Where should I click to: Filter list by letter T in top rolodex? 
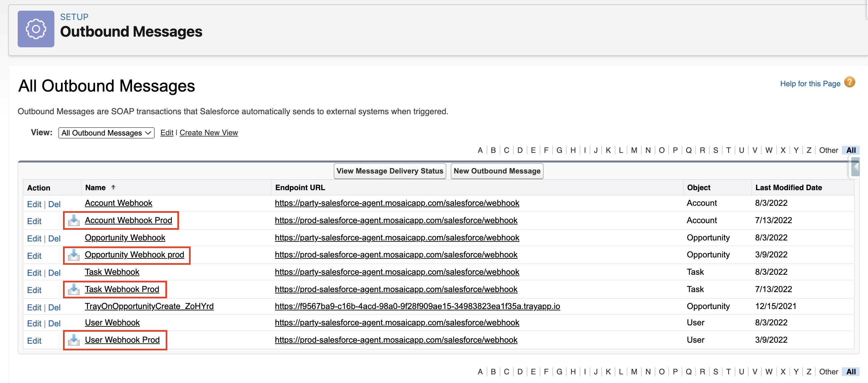pyautogui.click(x=728, y=150)
